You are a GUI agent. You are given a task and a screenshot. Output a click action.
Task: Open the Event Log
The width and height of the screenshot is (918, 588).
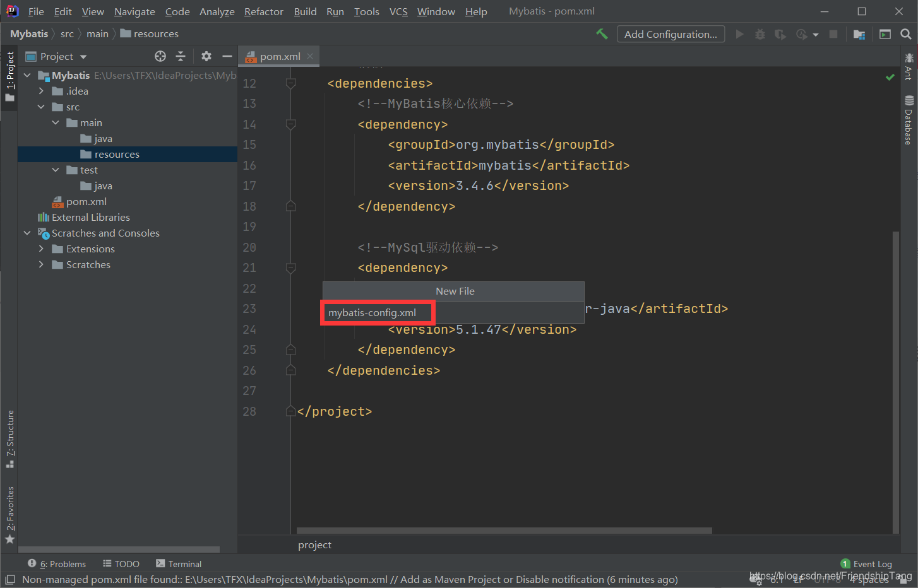(867, 564)
